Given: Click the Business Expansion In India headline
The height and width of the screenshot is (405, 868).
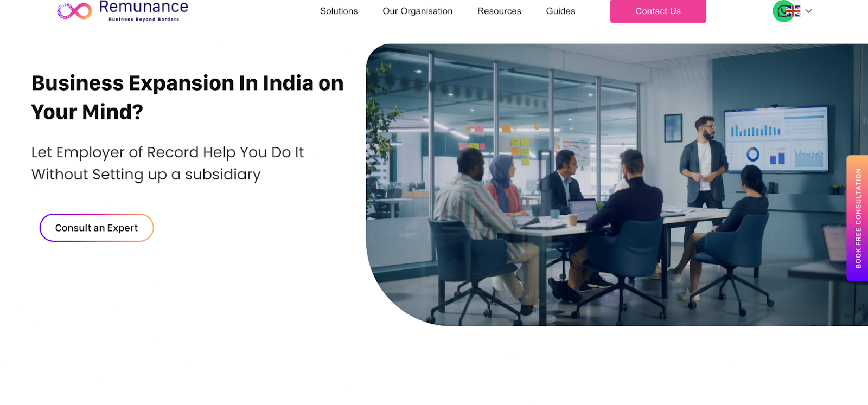Looking at the screenshot, I should click(x=187, y=97).
